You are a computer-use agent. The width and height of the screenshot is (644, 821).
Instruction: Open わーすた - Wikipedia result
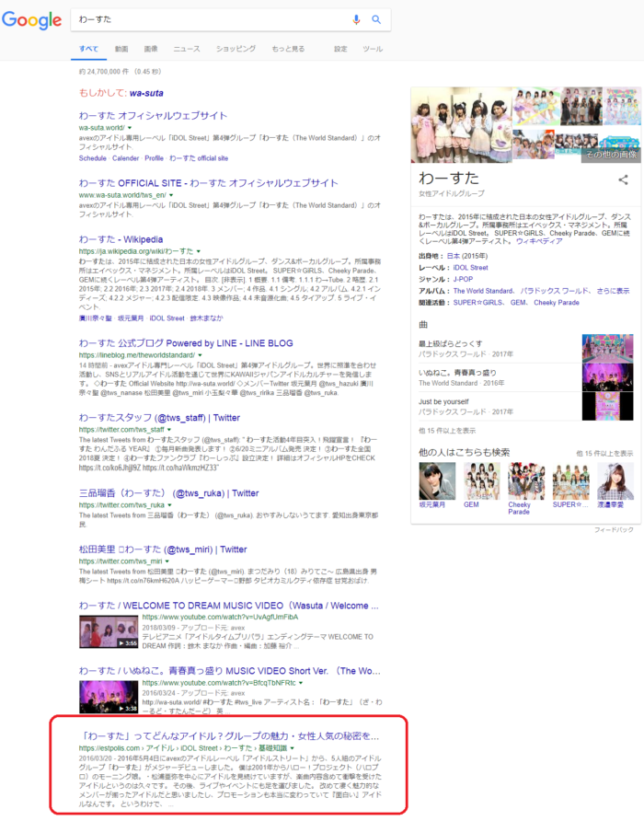[121, 239]
